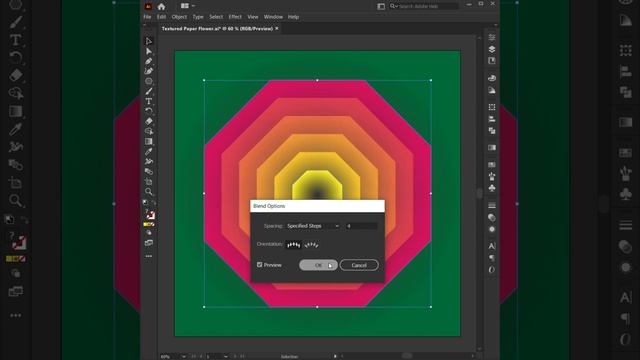Image resolution: width=640 pixels, height=360 pixels.
Task: Select the Direct Selection tool
Action: coord(149,51)
